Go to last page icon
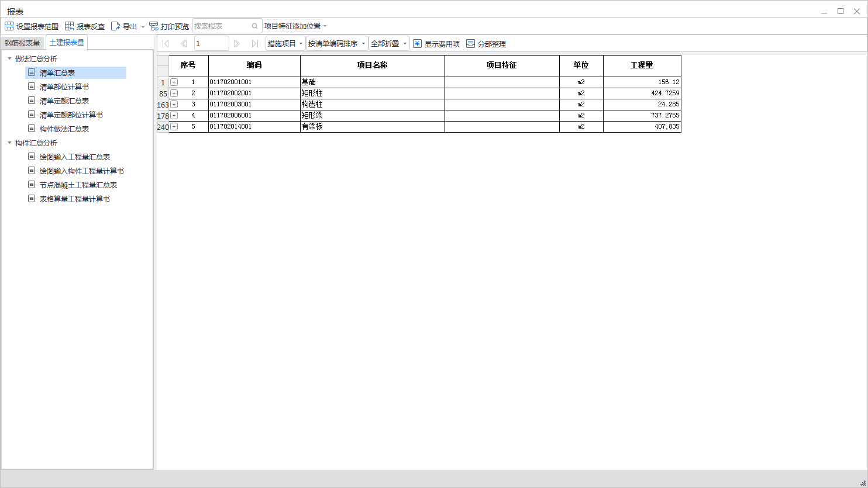The width and height of the screenshot is (868, 488). pos(255,43)
